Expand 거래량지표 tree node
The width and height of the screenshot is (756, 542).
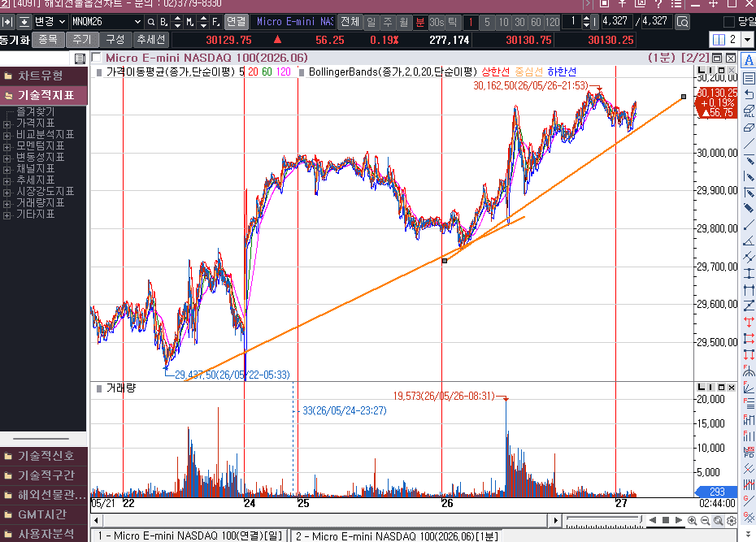pyautogui.click(x=7, y=204)
